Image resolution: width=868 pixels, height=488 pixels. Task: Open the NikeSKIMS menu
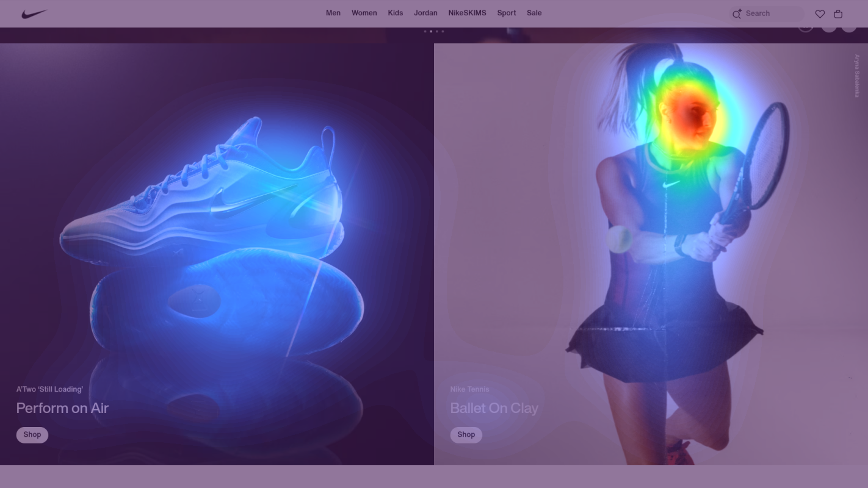pyautogui.click(x=467, y=13)
